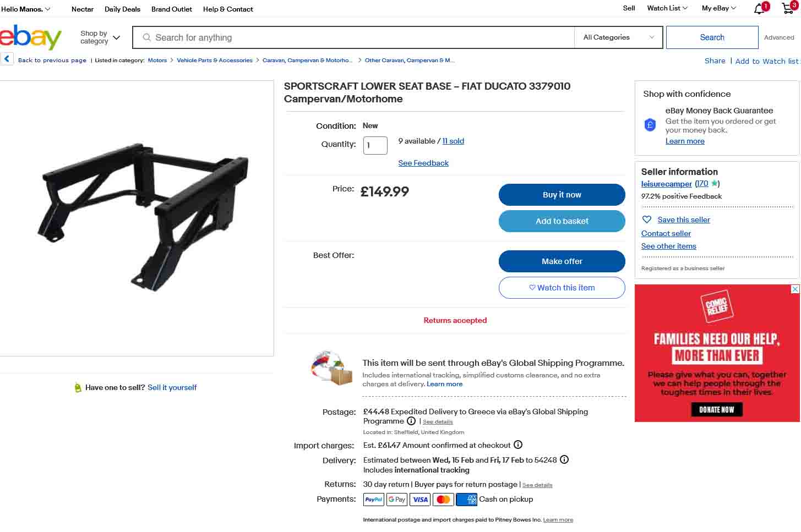Image resolution: width=801 pixels, height=532 pixels.
Task: Click the back arrow to previous page
Action: coord(7,59)
